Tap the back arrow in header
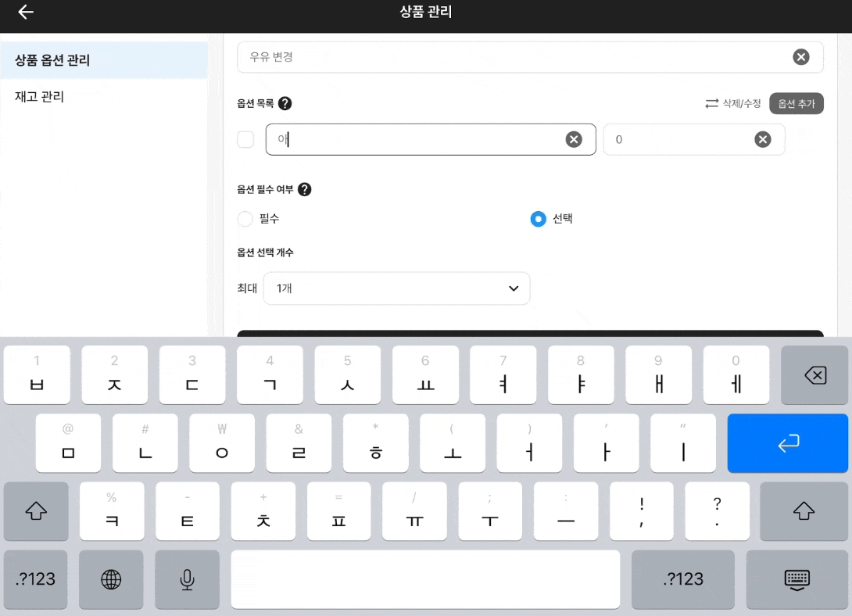This screenshot has width=852, height=616. (x=26, y=12)
